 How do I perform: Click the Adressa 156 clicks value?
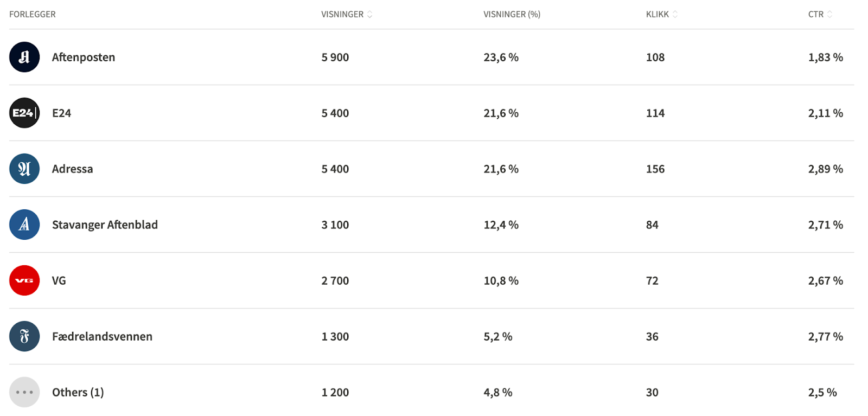pos(655,169)
